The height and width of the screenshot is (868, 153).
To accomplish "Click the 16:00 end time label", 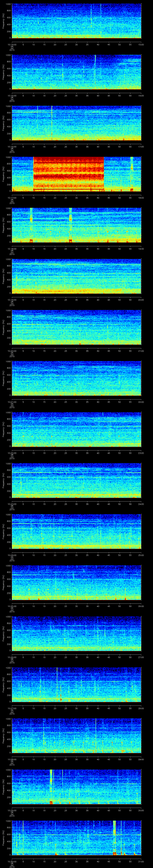I will point(141,96).
